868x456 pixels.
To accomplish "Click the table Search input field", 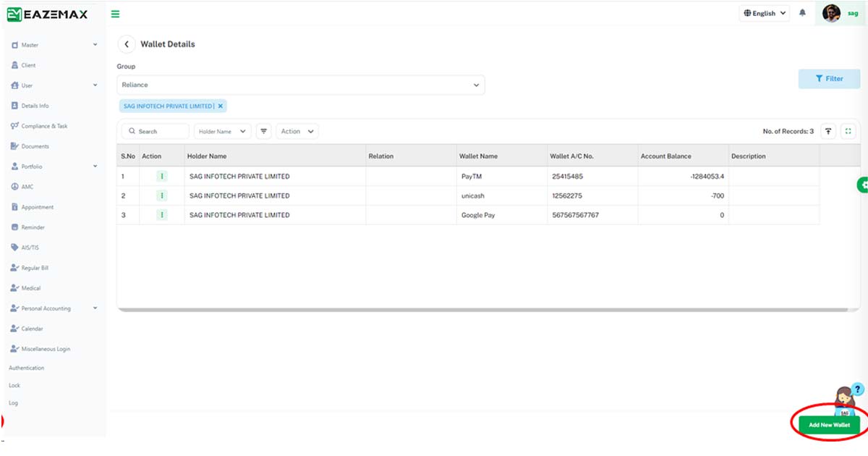I will 156,131.
